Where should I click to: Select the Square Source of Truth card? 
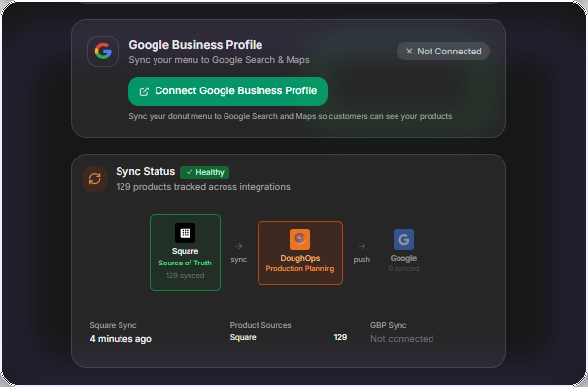[186, 252]
